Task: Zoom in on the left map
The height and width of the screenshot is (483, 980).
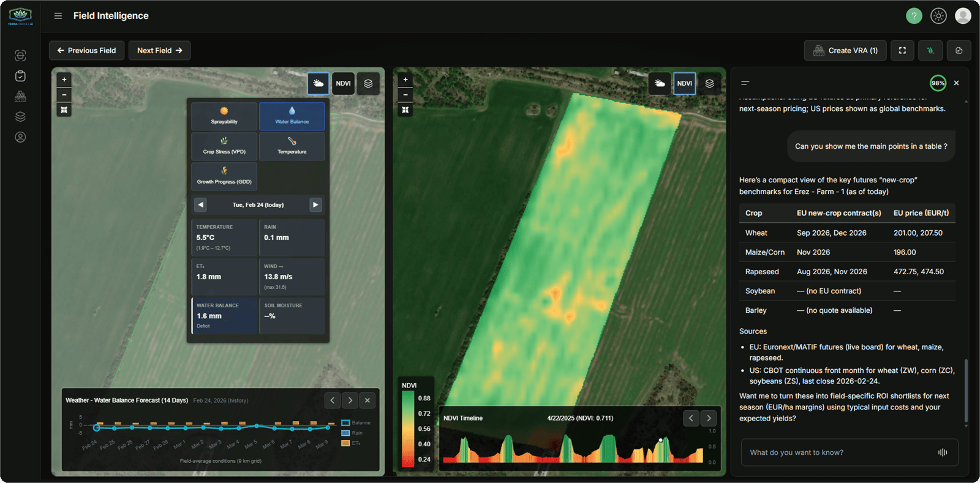Action: (64, 80)
